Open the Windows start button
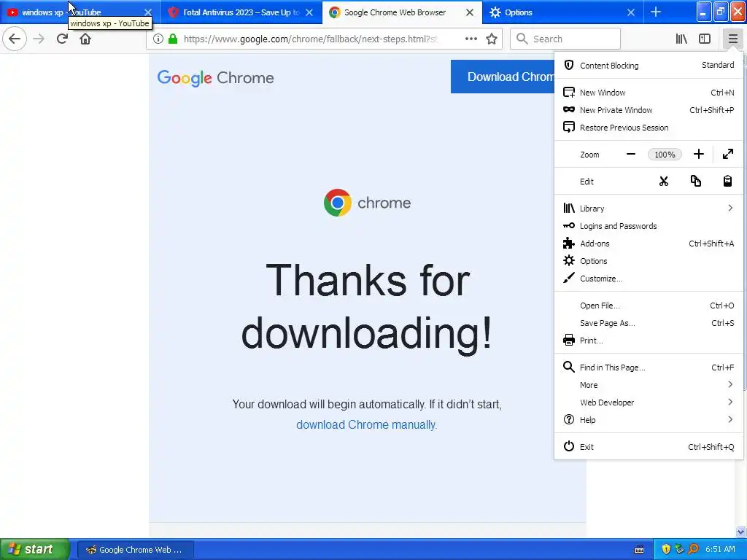This screenshot has height=560, width=747. pos(35,549)
